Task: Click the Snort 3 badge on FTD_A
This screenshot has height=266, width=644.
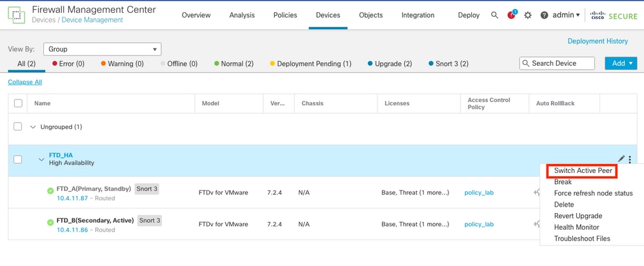Action: [146, 189]
